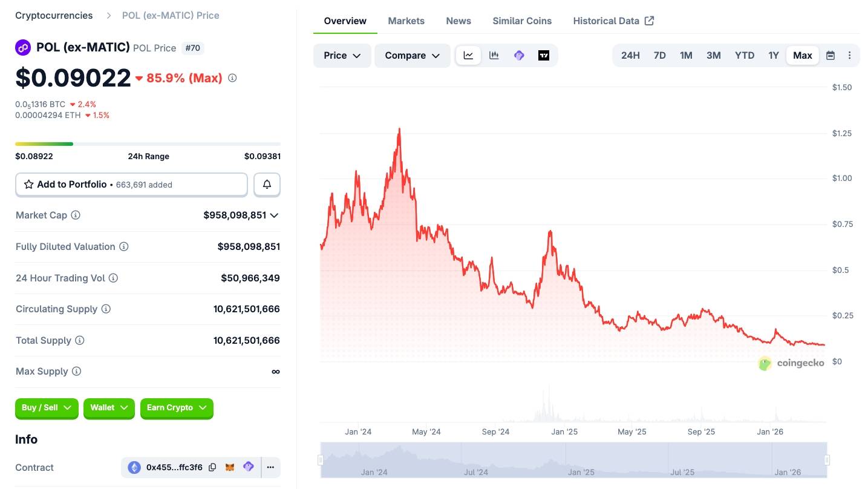Set a price alert with the bell icon
868x489 pixels.
point(267,184)
